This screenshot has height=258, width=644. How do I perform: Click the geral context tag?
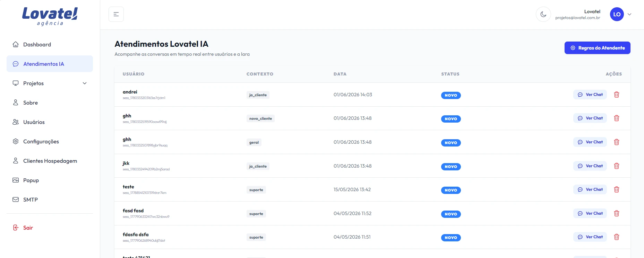click(x=254, y=142)
